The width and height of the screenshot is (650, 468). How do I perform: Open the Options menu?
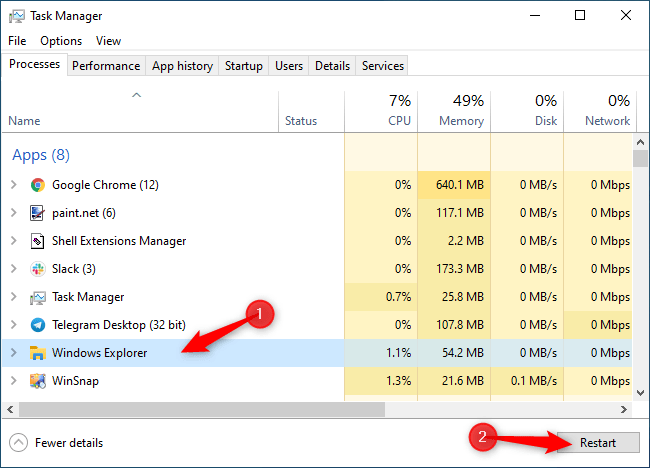[61, 41]
